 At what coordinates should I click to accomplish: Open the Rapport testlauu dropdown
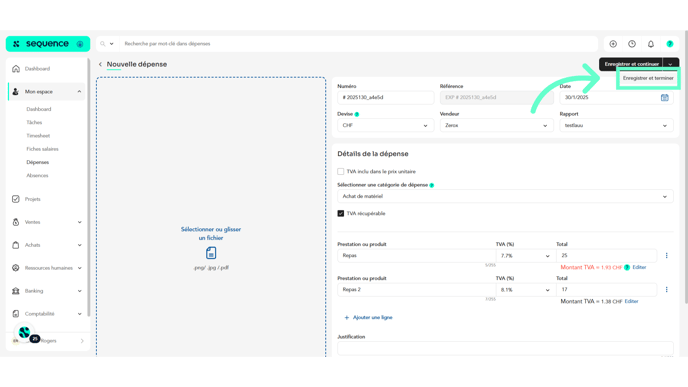coord(616,125)
